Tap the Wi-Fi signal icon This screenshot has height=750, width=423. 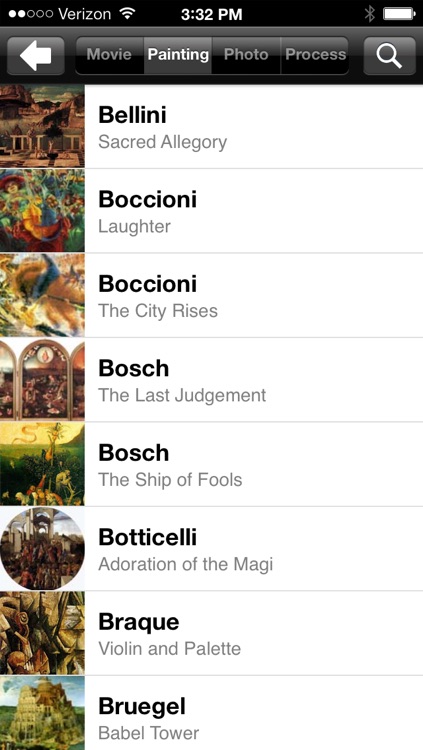[127, 14]
